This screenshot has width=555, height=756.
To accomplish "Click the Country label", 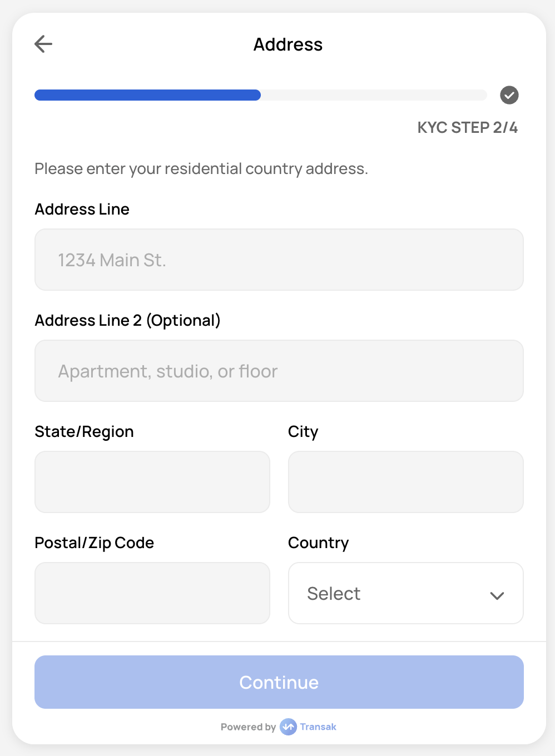I will click(318, 543).
